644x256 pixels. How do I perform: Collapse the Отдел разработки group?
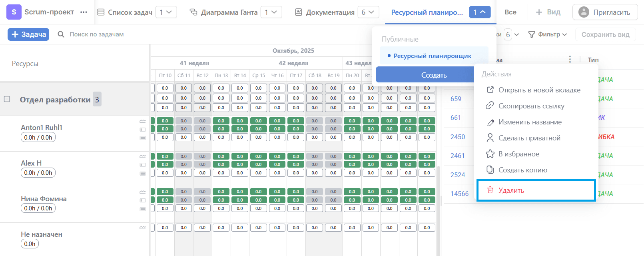coord(7,99)
